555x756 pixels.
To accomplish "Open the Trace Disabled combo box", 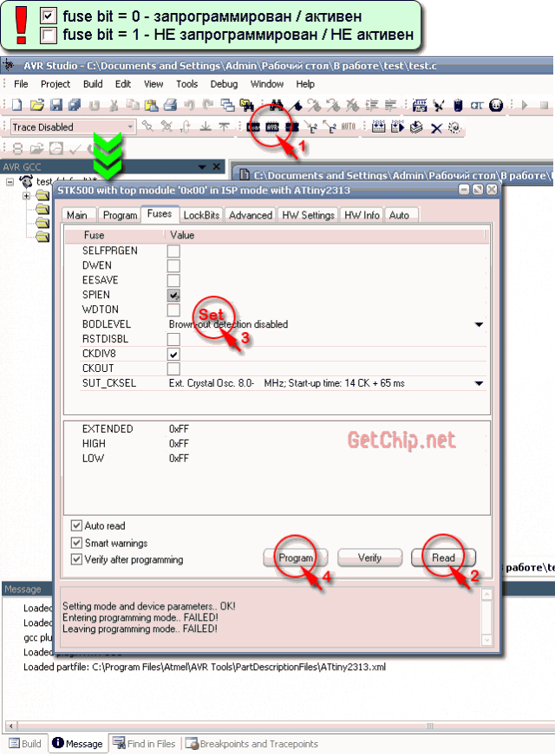I will coord(131,127).
